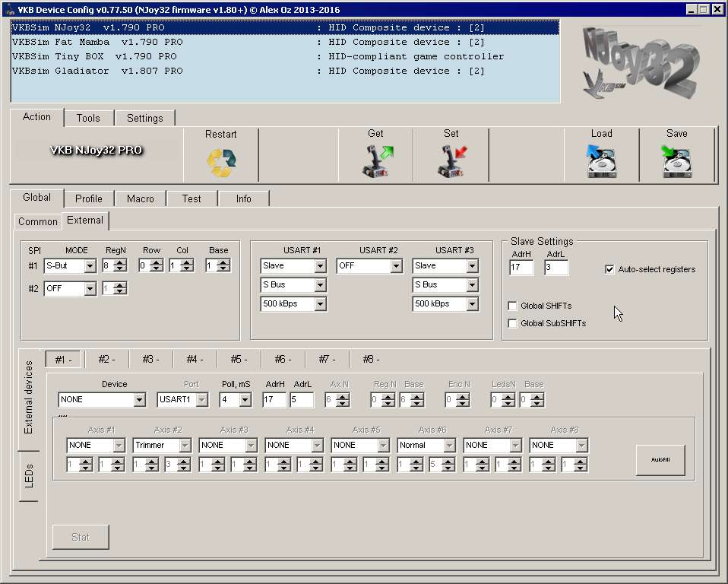This screenshot has height=584, width=728.
Task: Open SPI #2 MODE dropdown (OFF)
Action: tap(70, 288)
